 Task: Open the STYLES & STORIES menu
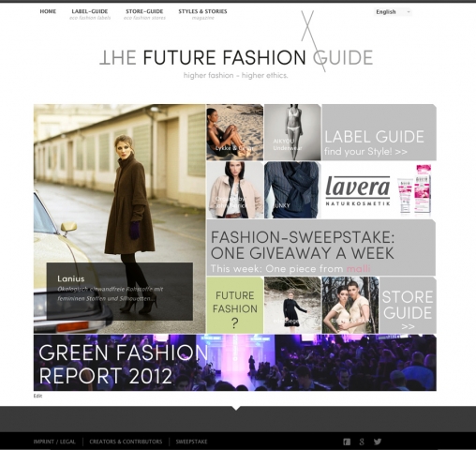pyautogui.click(x=202, y=14)
